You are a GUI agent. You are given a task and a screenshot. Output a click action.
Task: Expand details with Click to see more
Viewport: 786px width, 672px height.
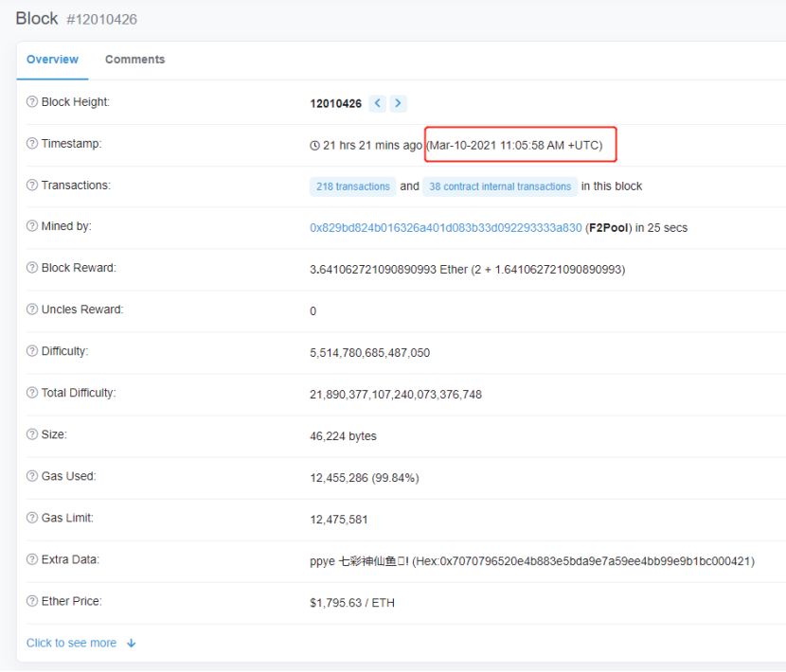(x=71, y=643)
